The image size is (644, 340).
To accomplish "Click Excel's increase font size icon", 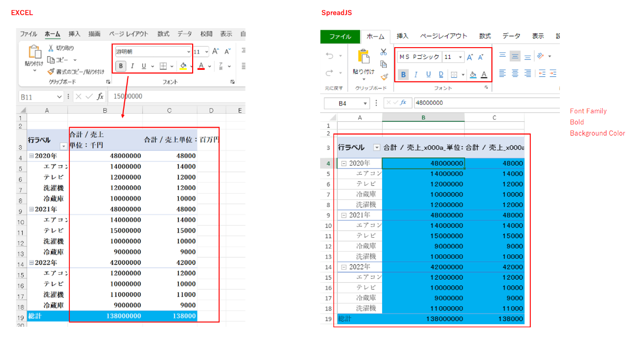I will coord(215,51).
